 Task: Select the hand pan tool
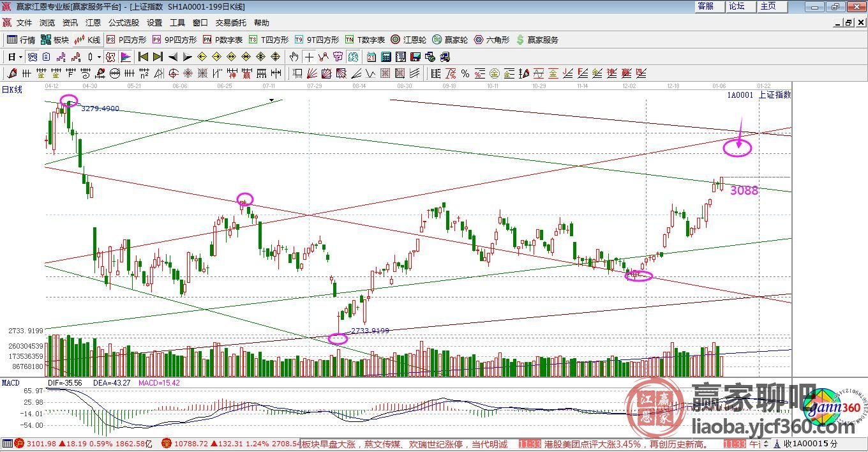pyautogui.click(x=294, y=57)
